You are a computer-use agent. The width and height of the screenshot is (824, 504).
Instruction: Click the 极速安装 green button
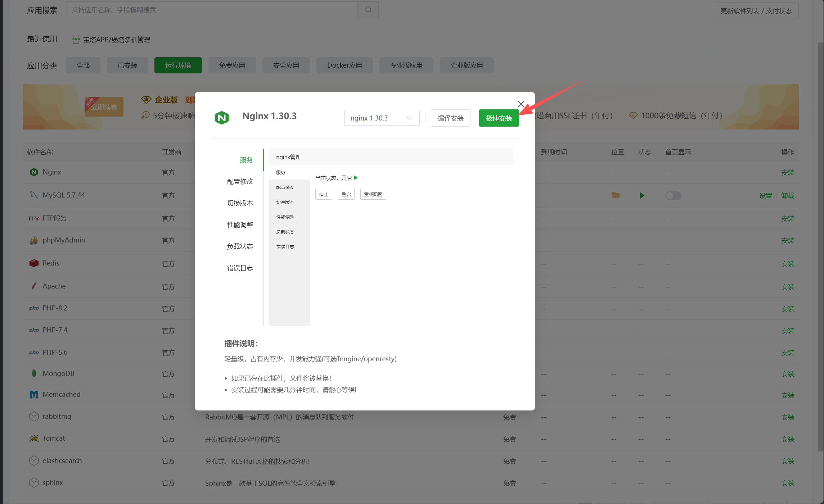[499, 118]
